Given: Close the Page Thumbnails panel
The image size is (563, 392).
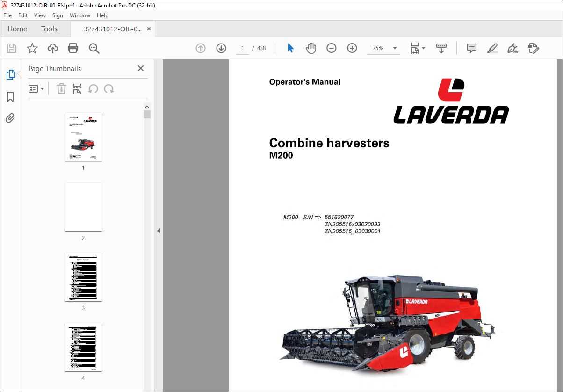Looking at the screenshot, I should [141, 68].
